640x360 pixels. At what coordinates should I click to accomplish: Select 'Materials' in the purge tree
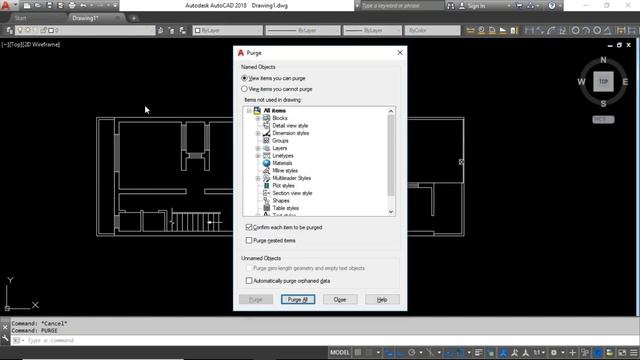click(x=282, y=163)
